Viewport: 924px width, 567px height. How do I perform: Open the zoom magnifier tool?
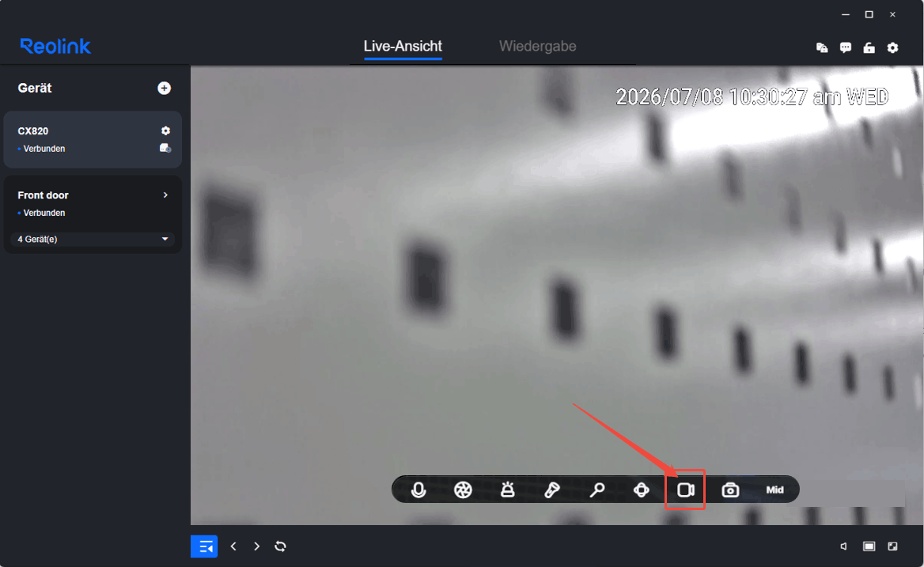click(x=597, y=490)
